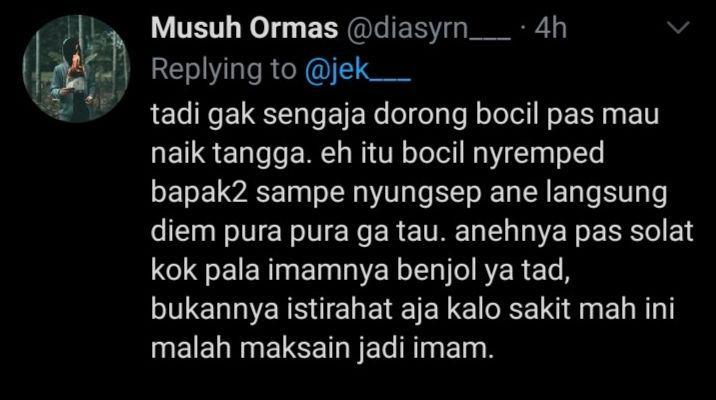This screenshot has width=716, height=400.
Task: Click the word 'bukannya' in the tweet
Action: pyautogui.click(x=215, y=309)
